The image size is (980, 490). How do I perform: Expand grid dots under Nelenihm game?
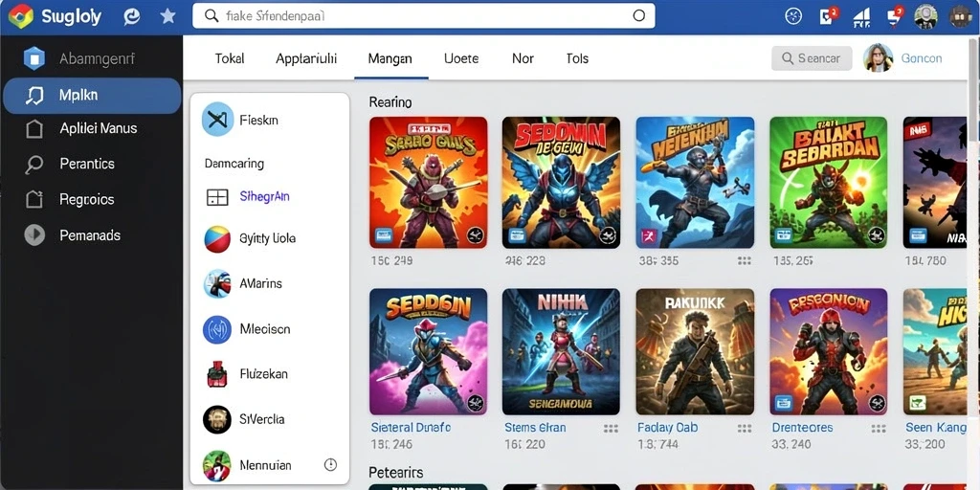(x=744, y=260)
